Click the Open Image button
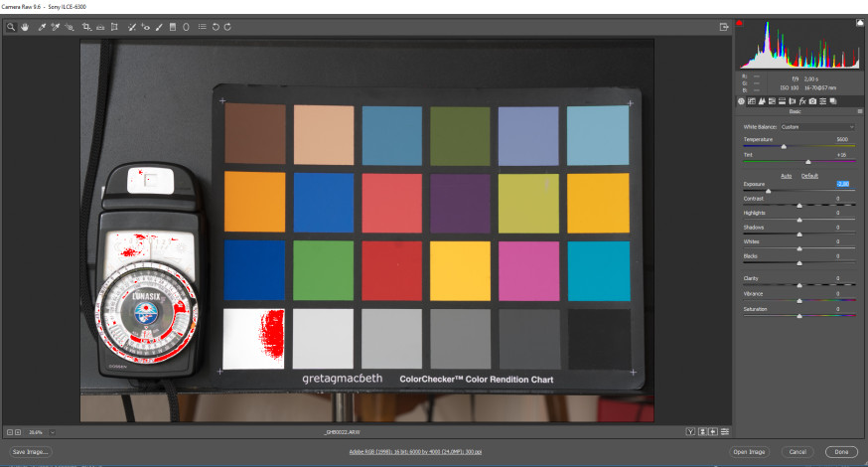 [749, 452]
